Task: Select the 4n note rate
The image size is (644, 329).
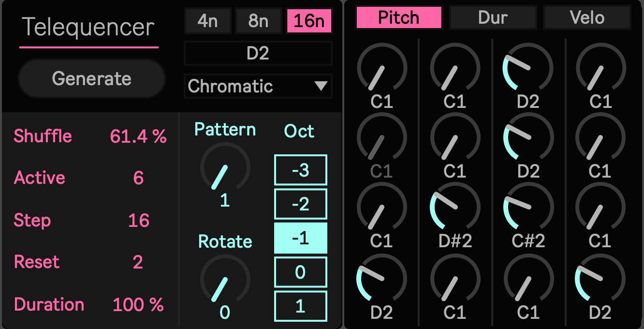Action: [207, 21]
